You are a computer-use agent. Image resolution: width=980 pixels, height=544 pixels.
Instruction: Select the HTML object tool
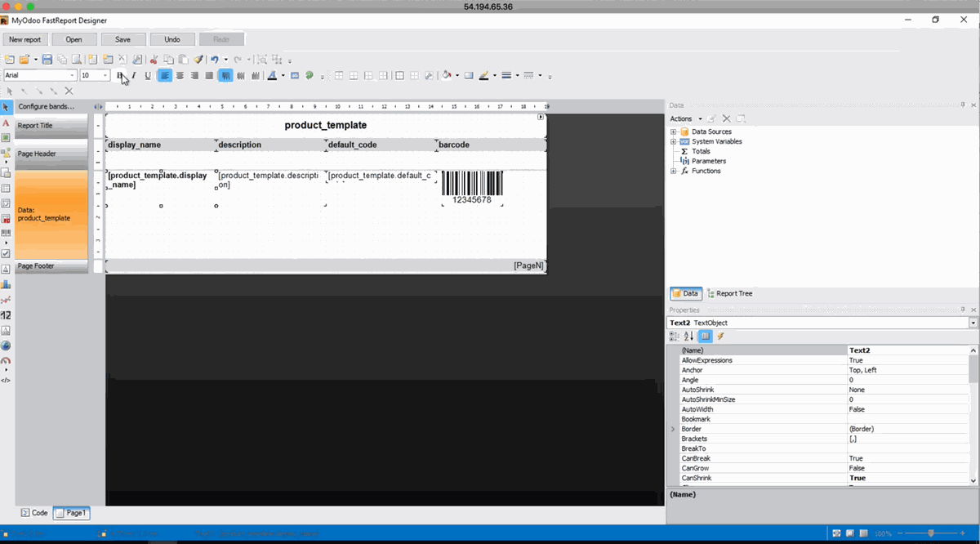pyautogui.click(x=7, y=381)
